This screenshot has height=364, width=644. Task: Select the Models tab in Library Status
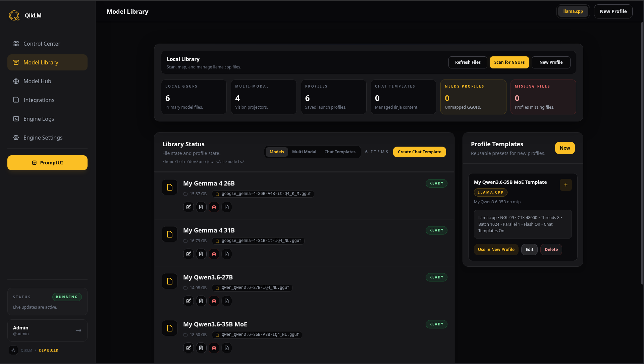(277, 152)
